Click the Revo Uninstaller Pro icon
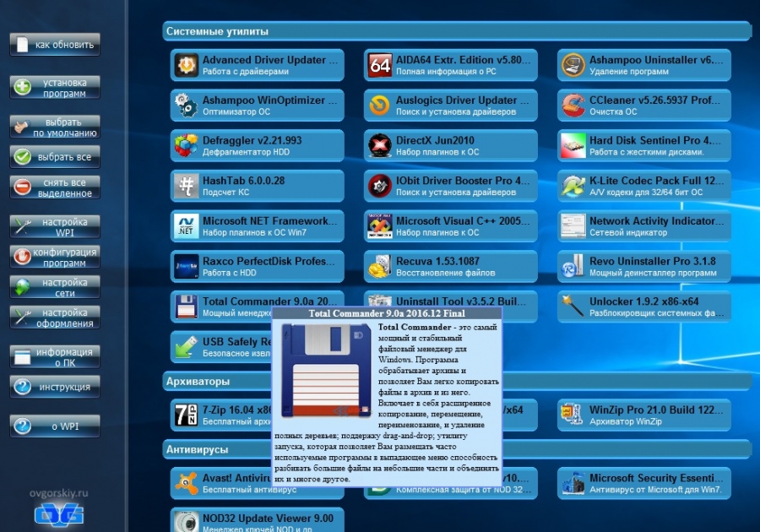This screenshot has height=532, width=760. point(573,266)
